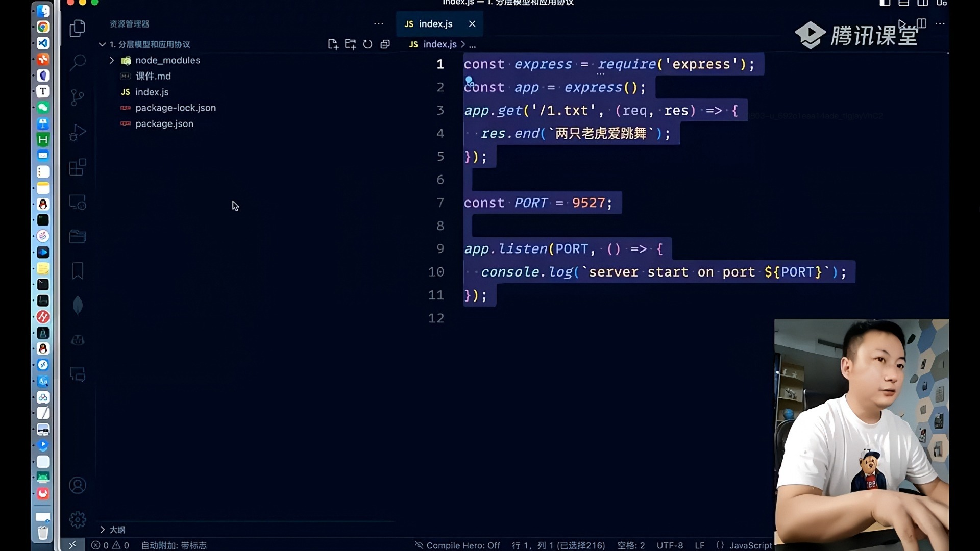Open the Extensions view
Screen dimensions: 980x551
click(x=78, y=167)
